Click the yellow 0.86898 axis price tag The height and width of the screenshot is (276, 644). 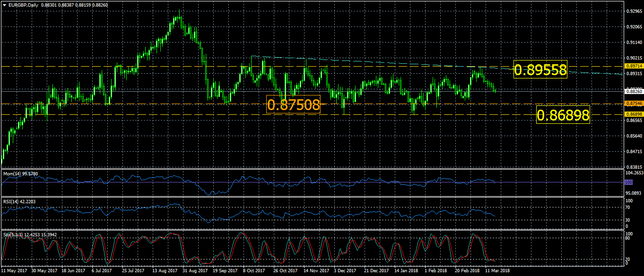[x=633, y=114]
